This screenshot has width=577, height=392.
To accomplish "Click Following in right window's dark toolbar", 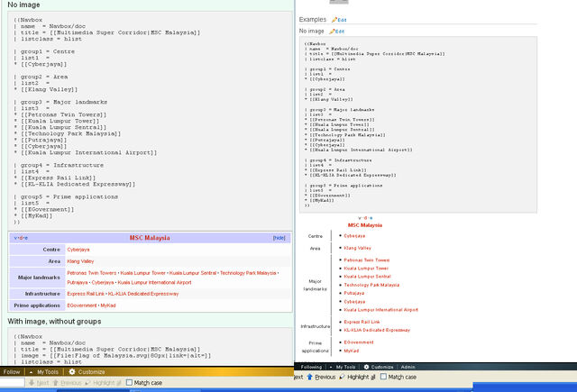I will [311, 367].
